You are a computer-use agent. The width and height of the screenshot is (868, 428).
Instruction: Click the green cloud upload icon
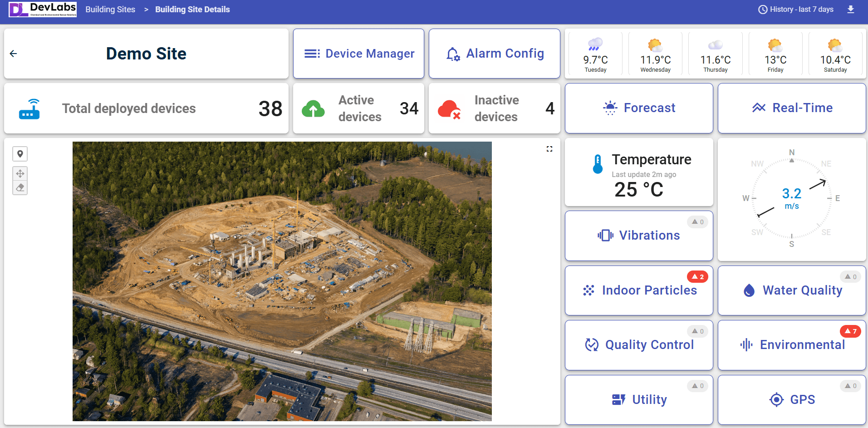[x=313, y=108]
